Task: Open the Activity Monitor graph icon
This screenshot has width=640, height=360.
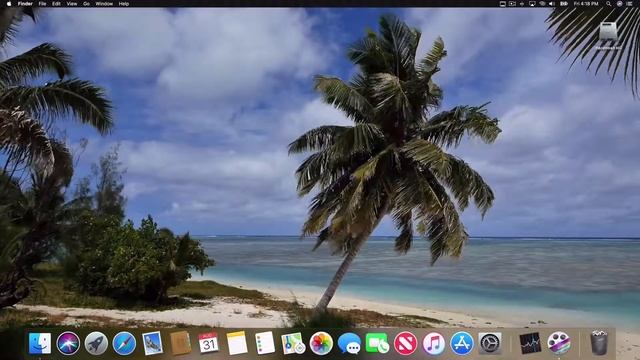Action: pyautogui.click(x=530, y=343)
